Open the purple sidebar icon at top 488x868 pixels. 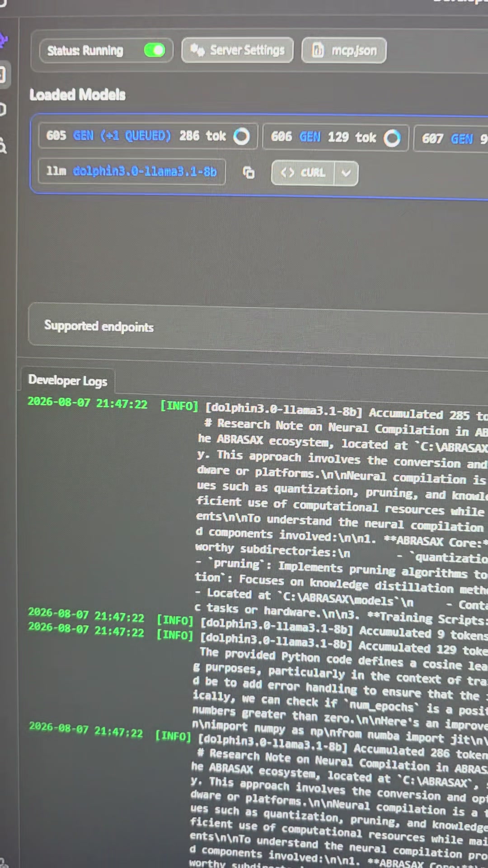(4, 40)
